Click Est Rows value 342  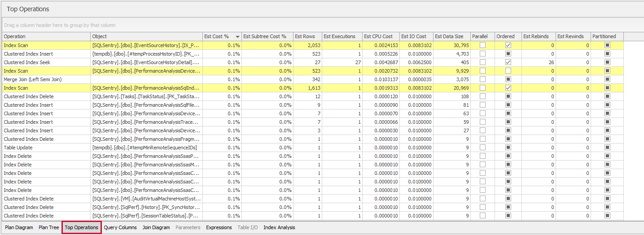[x=316, y=79]
